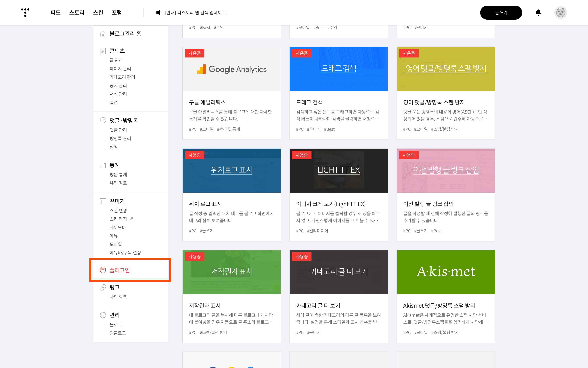Open 공지 관리 in sidebar
The width and height of the screenshot is (588, 368).
coord(118,86)
